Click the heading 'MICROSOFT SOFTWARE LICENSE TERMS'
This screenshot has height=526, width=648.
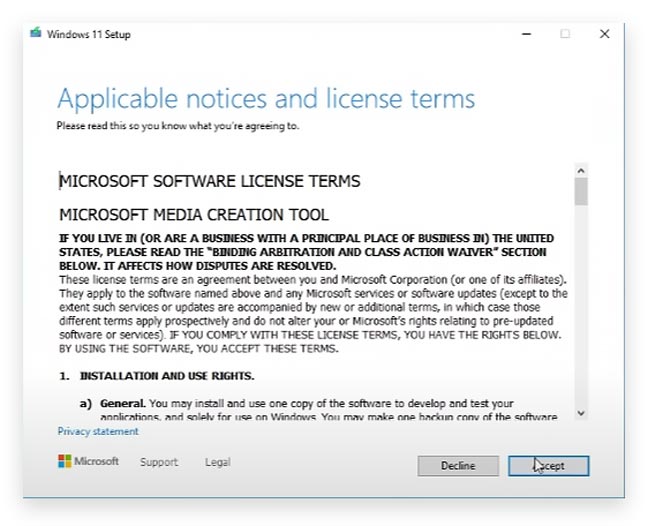[210, 181]
